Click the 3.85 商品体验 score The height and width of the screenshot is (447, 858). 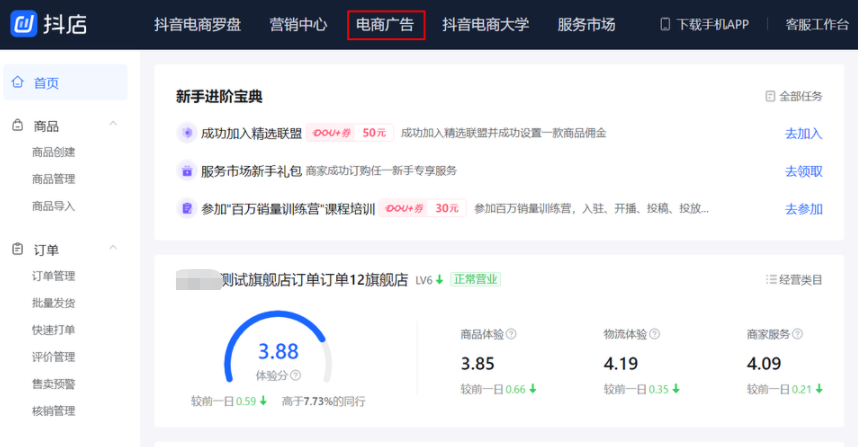coord(478,363)
